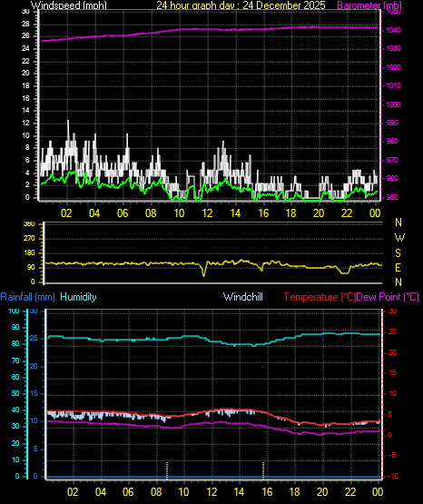Click hour 12 under the windspeed graph
Viewport: 423px width, 504px height.
coord(207,213)
